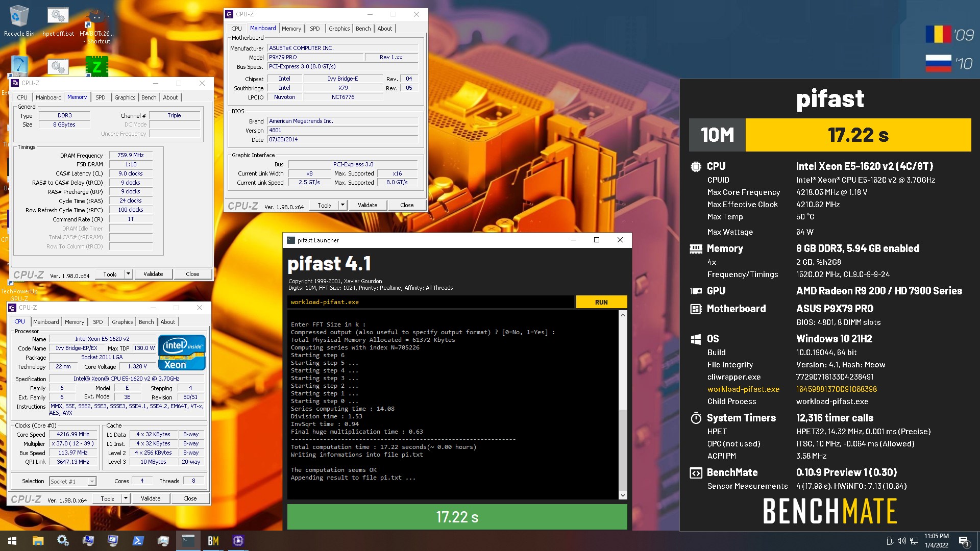The image size is (980, 551).
Task: Click the Multiplier value x 37.0
Action: pyautogui.click(x=73, y=443)
